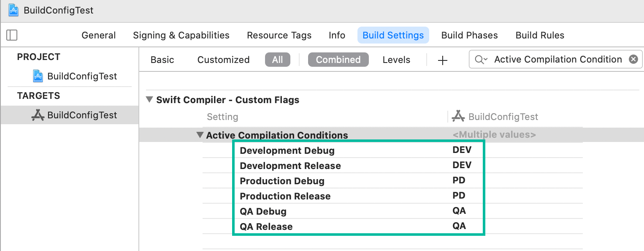Select the Development Debug DEV value
Screen dimensions: 644x251
462,150
